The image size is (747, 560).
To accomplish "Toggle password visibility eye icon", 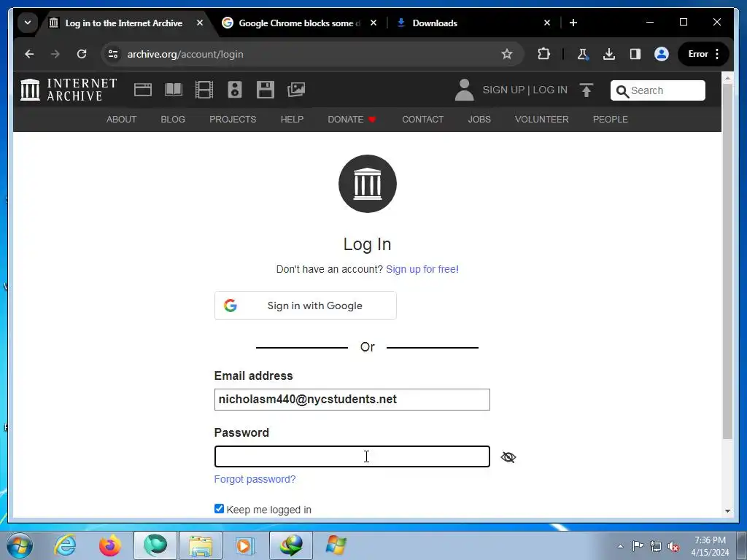I will point(508,457).
